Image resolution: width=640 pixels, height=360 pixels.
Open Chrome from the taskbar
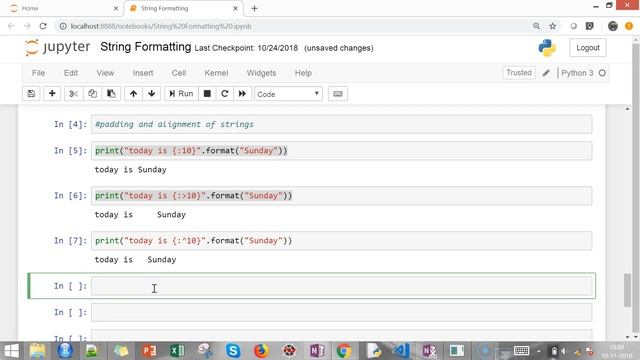pyautogui.click(x=344, y=351)
